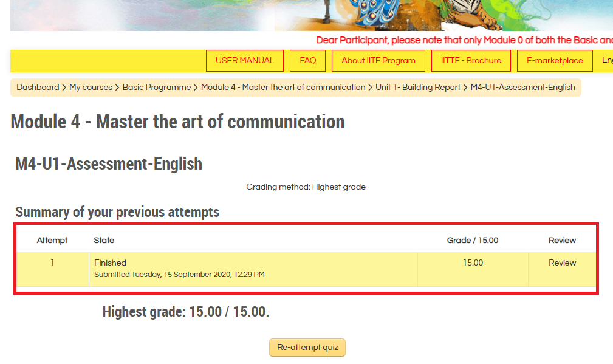The height and width of the screenshot is (364, 613).
Task: Open About IITF Program page
Action: click(x=378, y=61)
